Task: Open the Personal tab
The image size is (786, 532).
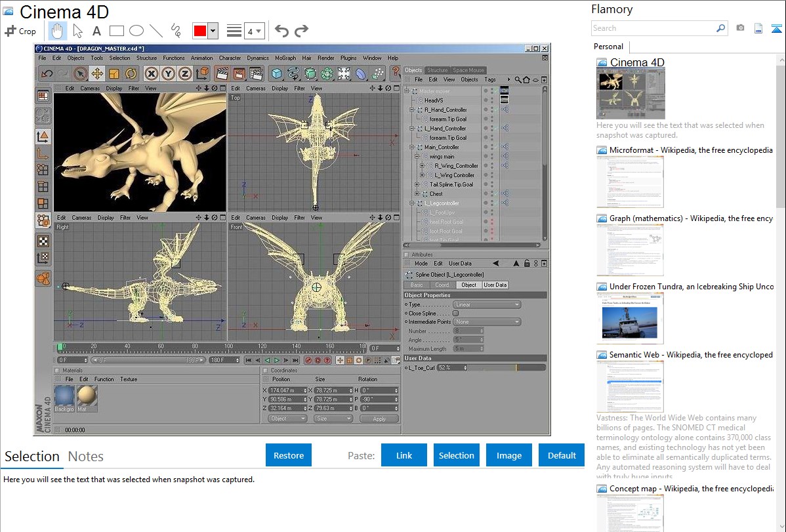Action: click(x=609, y=47)
